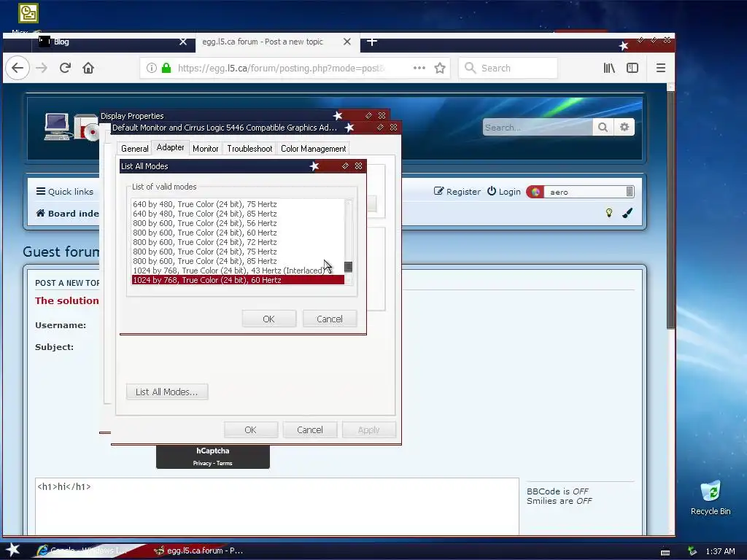Click the network tray icon near clock
The width and height of the screenshot is (747, 560).
[x=692, y=551]
